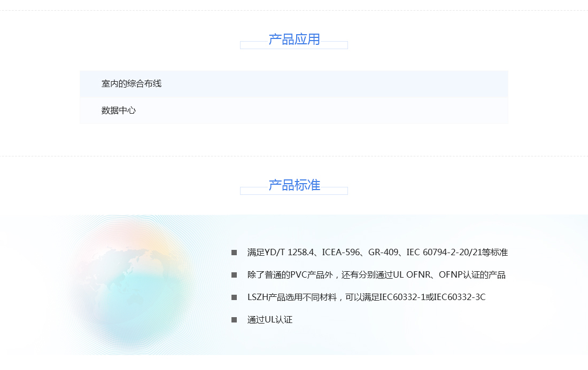Viewport: 588px width, 370px height.
Task: Click the word LSZH in the third bullet
Action: [x=257, y=297]
